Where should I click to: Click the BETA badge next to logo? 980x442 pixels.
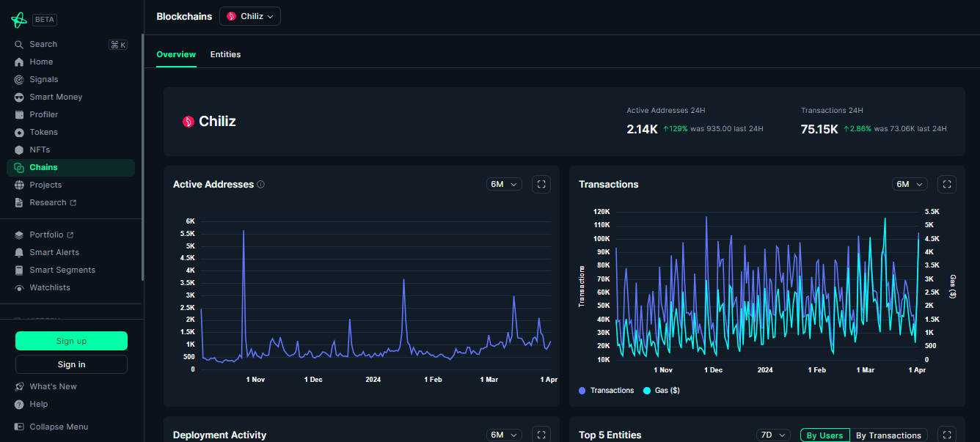45,20
